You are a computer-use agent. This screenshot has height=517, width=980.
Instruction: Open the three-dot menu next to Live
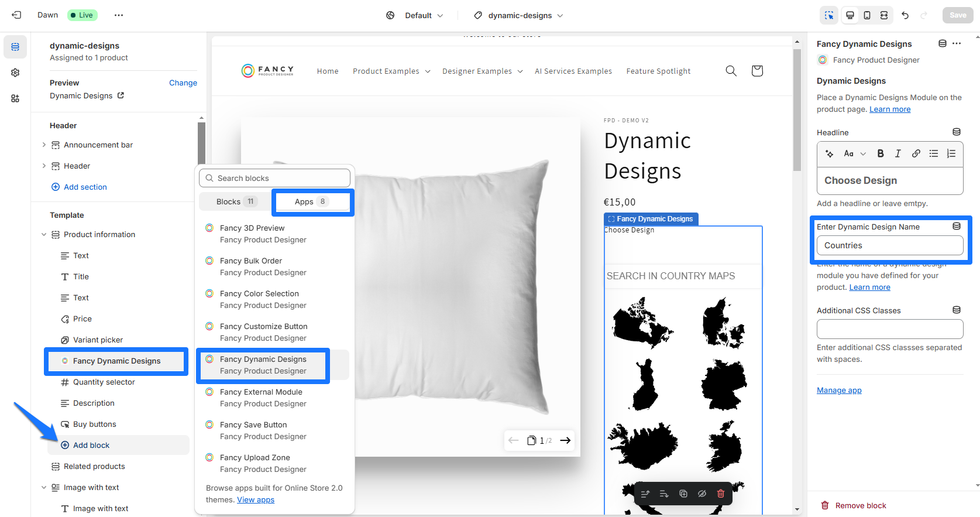click(119, 15)
